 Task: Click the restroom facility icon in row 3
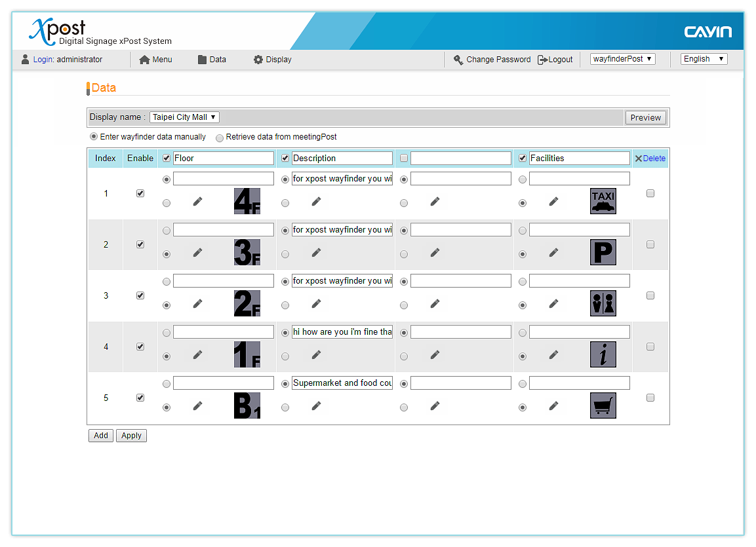[x=603, y=303]
